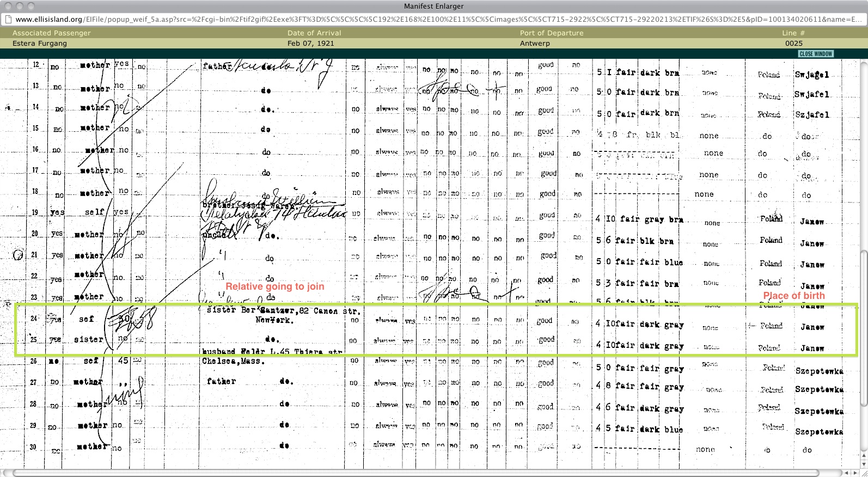Click the window resize grip corner
868x477 pixels.
click(864, 473)
